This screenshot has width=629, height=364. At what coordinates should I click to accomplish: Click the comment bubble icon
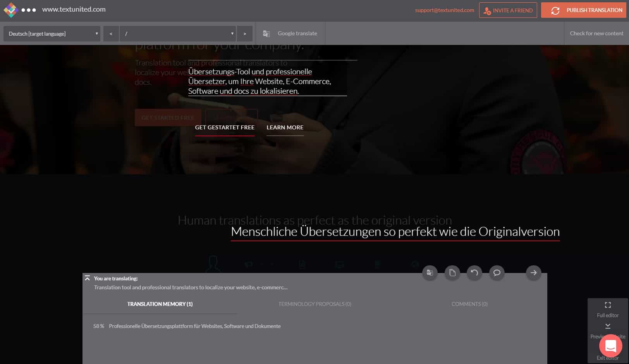click(x=497, y=273)
